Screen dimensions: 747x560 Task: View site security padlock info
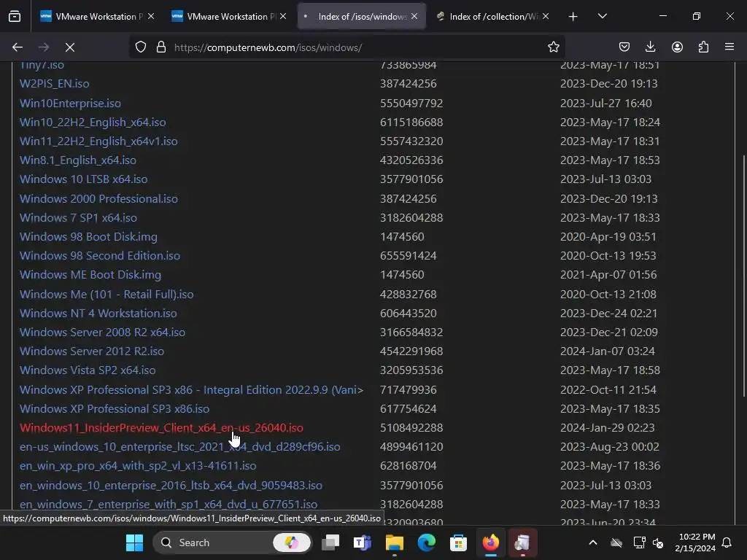pos(161,47)
